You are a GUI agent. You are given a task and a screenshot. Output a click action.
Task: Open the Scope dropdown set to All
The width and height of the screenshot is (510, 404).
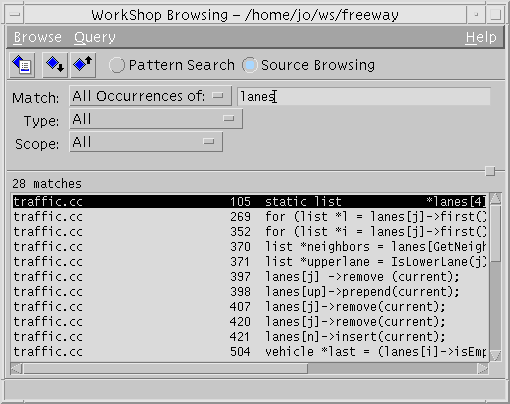(146, 142)
